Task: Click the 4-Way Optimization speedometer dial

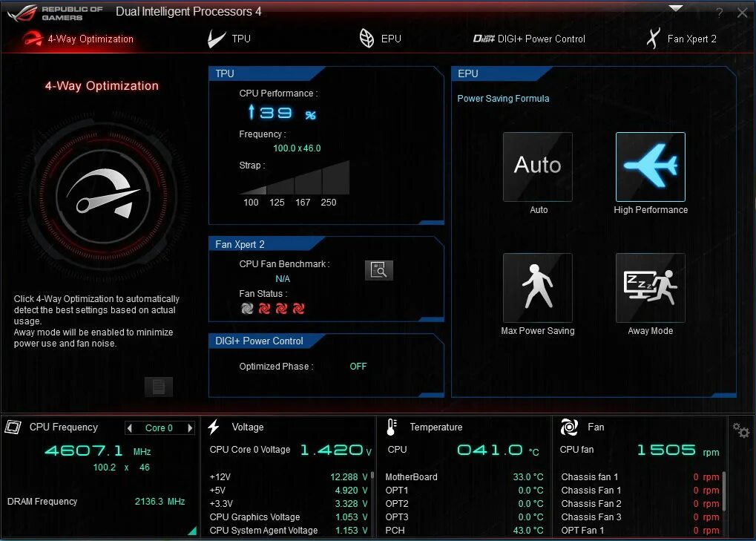Action: point(102,197)
